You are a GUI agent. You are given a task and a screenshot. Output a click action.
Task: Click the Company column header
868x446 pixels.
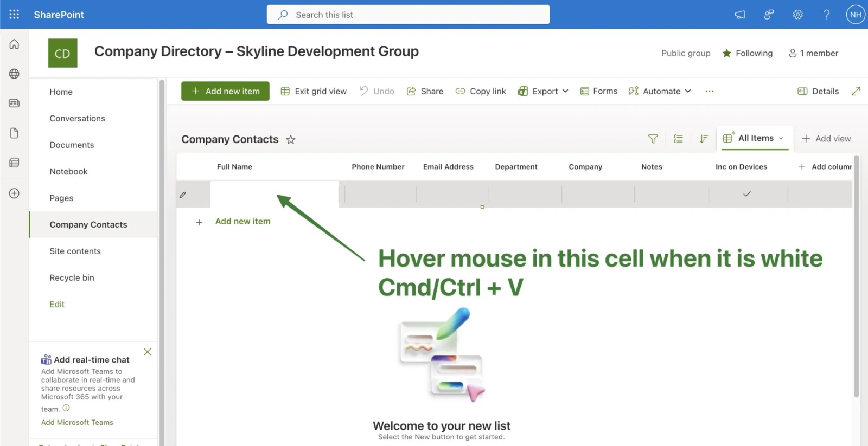585,167
